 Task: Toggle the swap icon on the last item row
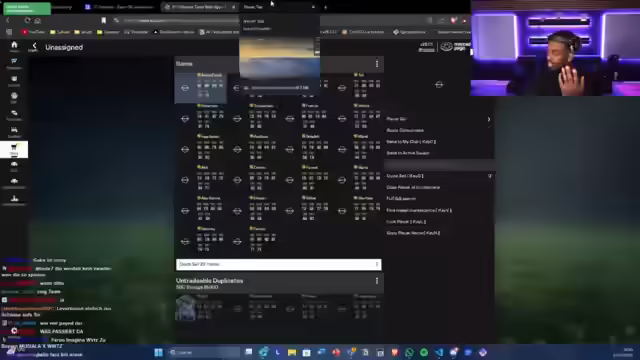click(x=237, y=242)
